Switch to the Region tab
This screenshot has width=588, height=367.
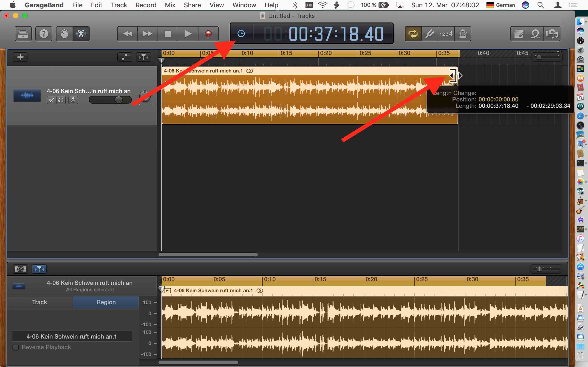pyautogui.click(x=106, y=302)
